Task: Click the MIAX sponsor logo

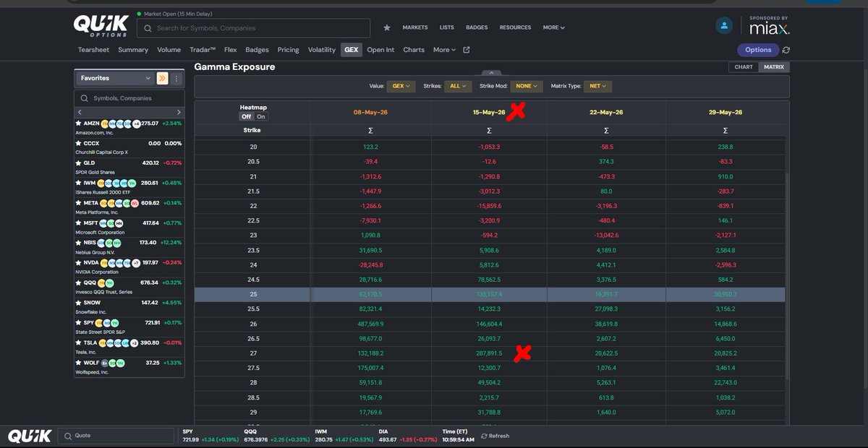Action: [x=769, y=28]
